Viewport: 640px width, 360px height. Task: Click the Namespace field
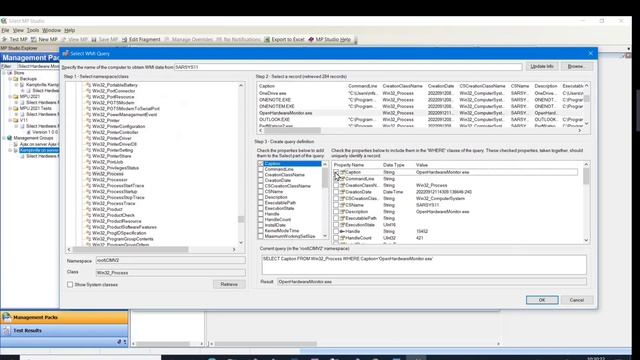171,260
